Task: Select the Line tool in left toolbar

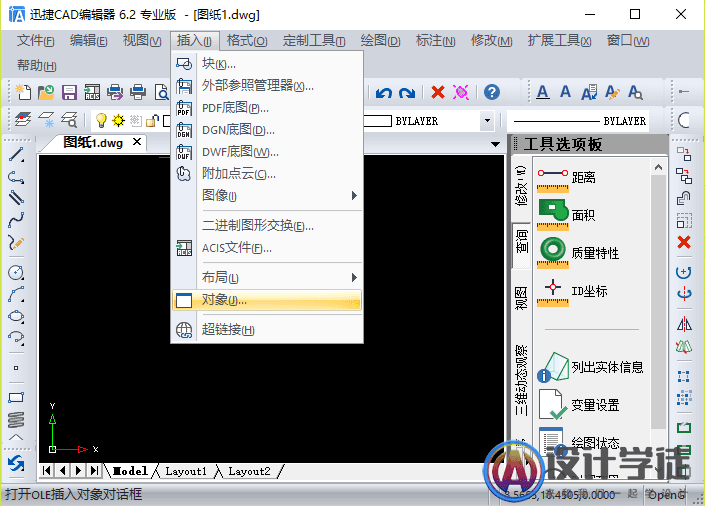Action: 16,155
